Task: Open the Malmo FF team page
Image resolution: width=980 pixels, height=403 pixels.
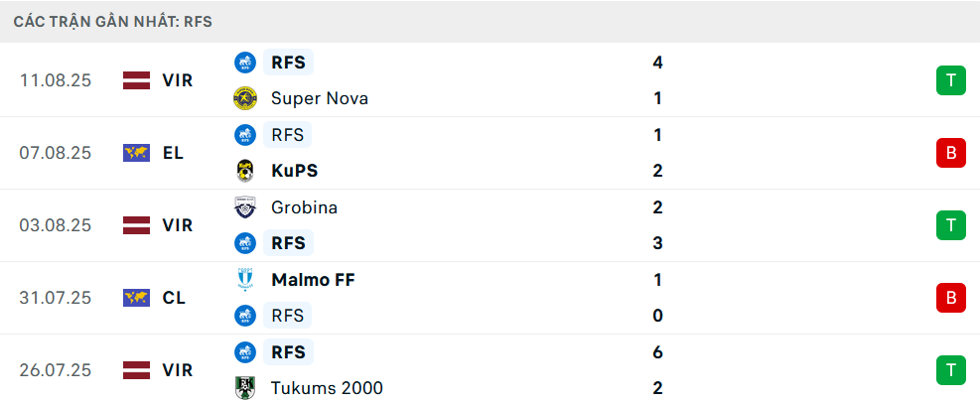Action: pyautogui.click(x=312, y=280)
